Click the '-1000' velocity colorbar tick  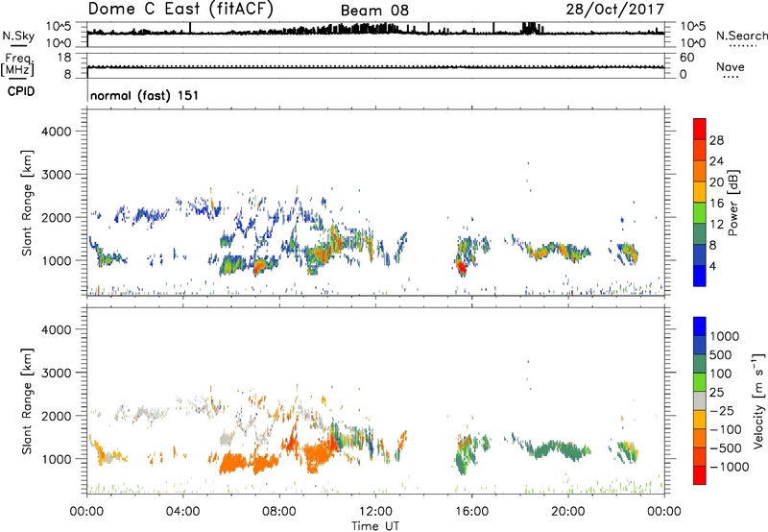pos(729,467)
